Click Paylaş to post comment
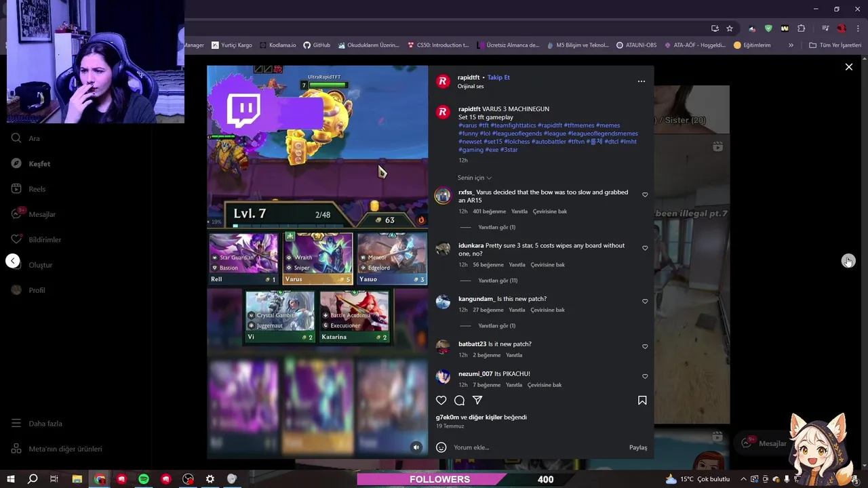Image resolution: width=868 pixels, height=488 pixels. tap(638, 447)
